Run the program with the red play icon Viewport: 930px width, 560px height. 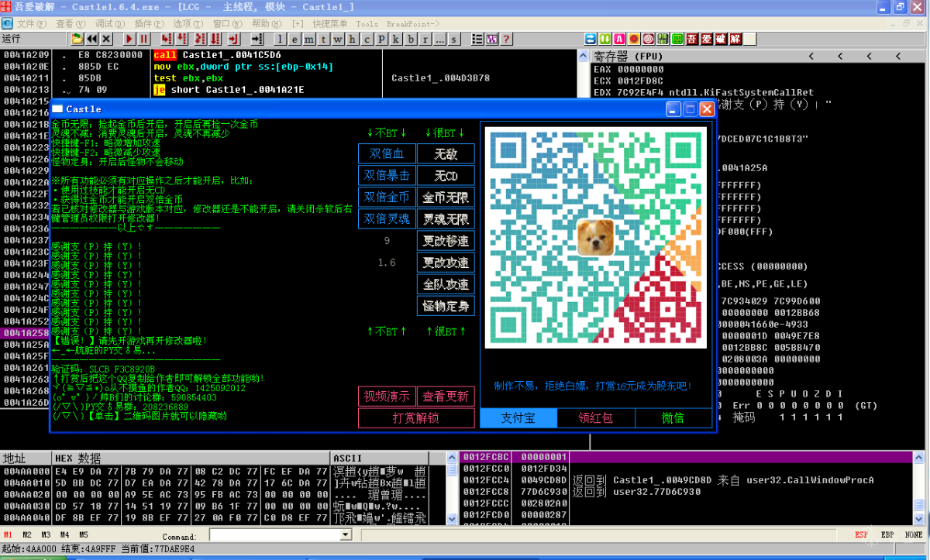(128, 39)
